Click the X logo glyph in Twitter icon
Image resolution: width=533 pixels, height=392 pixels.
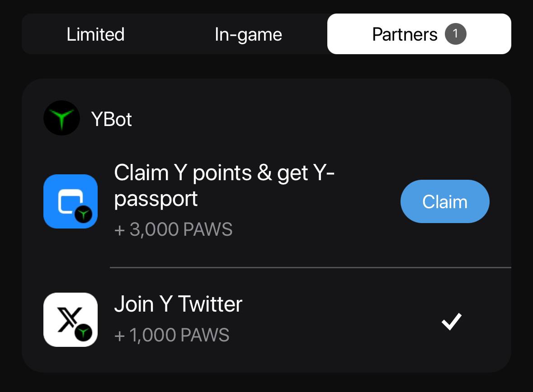click(69, 319)
